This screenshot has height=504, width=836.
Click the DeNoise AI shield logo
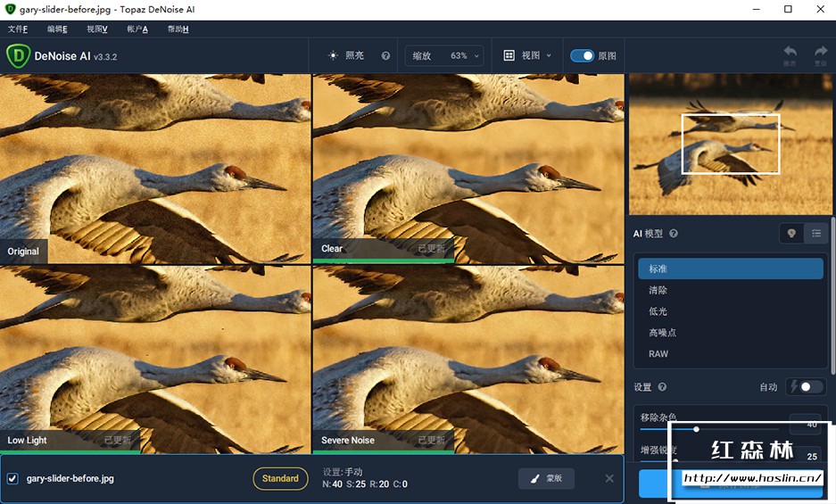point(18,56)
